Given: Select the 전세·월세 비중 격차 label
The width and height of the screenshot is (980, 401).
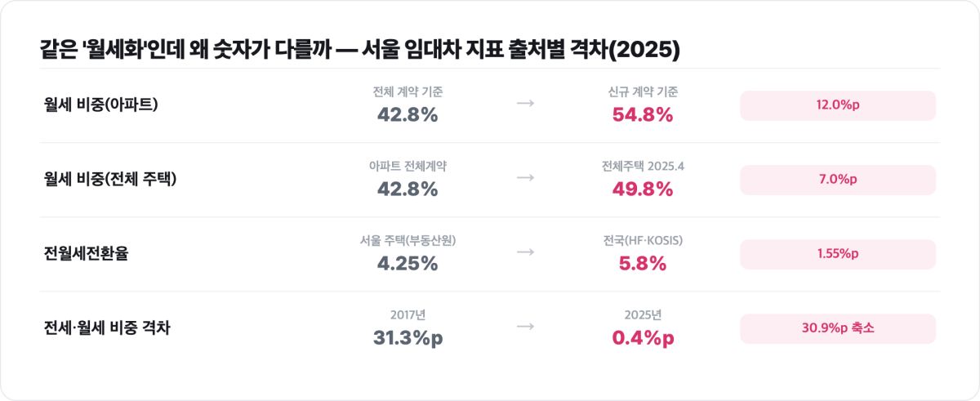Looking at the screenshot, I should coord(107,328).
